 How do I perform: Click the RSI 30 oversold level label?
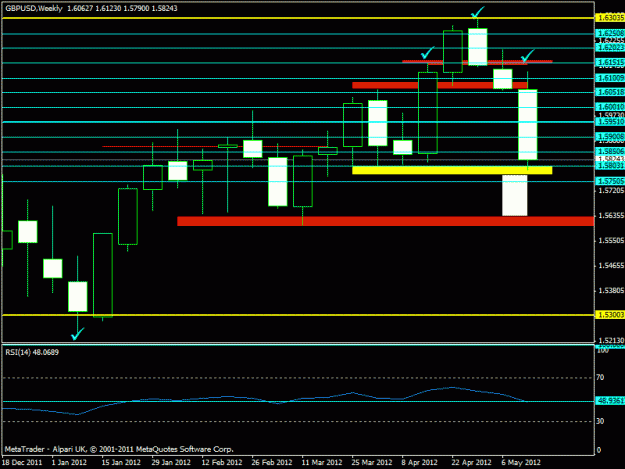pyautogui.click(x=600, y=421)
